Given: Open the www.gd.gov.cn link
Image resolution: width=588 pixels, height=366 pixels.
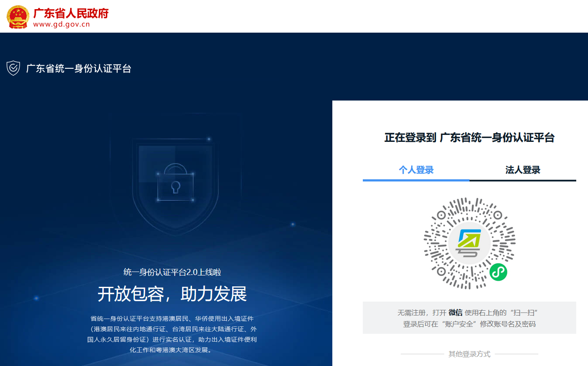Looking at the screenshot, I should pos(61,24).
